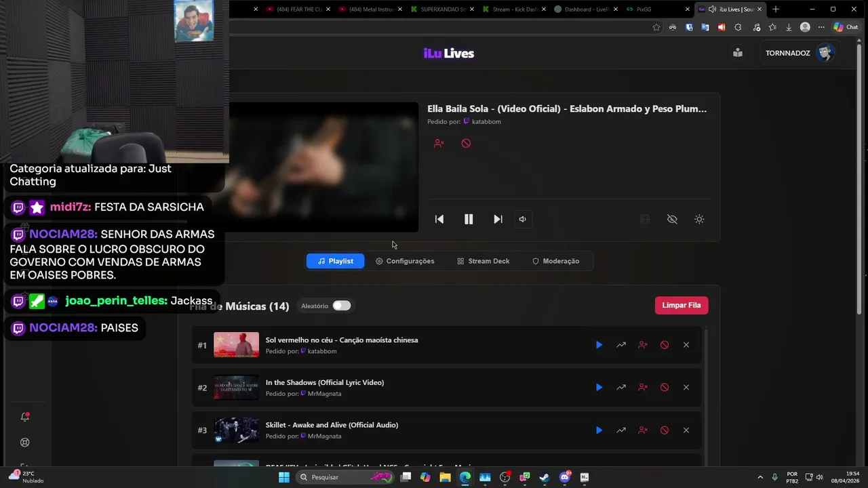Open the Playlist tab
The image size is (868, 488).
(335, 261)
